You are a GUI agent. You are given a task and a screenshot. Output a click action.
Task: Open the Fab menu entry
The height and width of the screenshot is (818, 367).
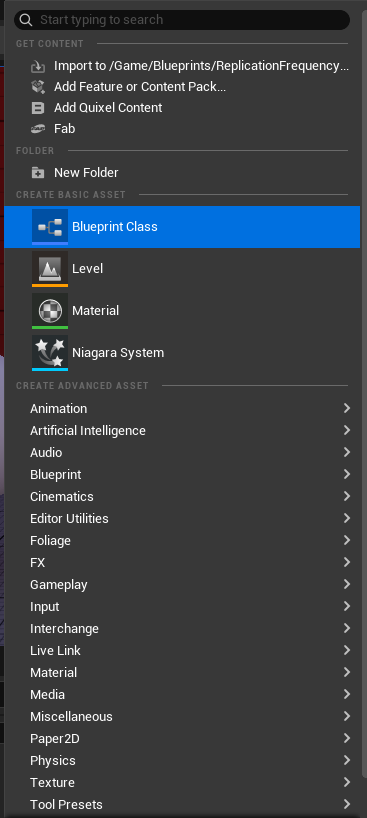(182, 129)
